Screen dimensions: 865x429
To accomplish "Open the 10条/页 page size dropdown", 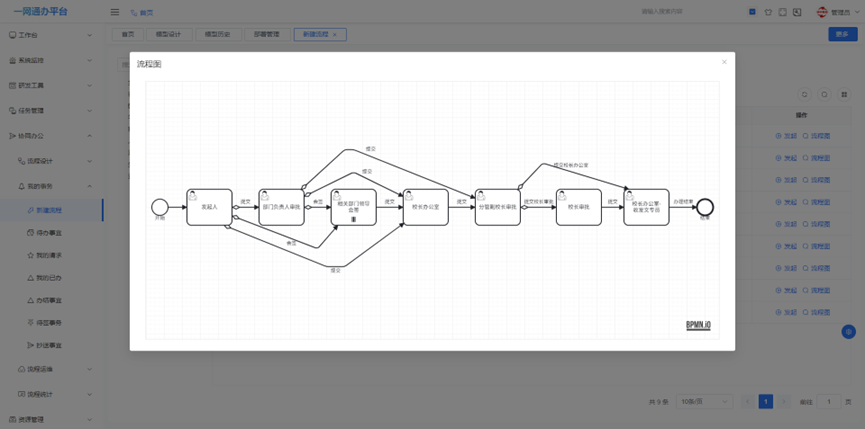I will [705, 401].
